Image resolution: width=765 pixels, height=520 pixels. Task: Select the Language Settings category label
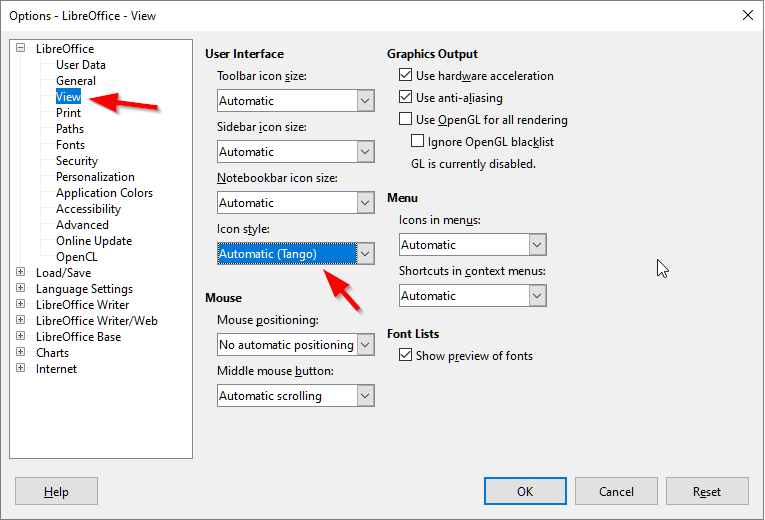[84, 289]
